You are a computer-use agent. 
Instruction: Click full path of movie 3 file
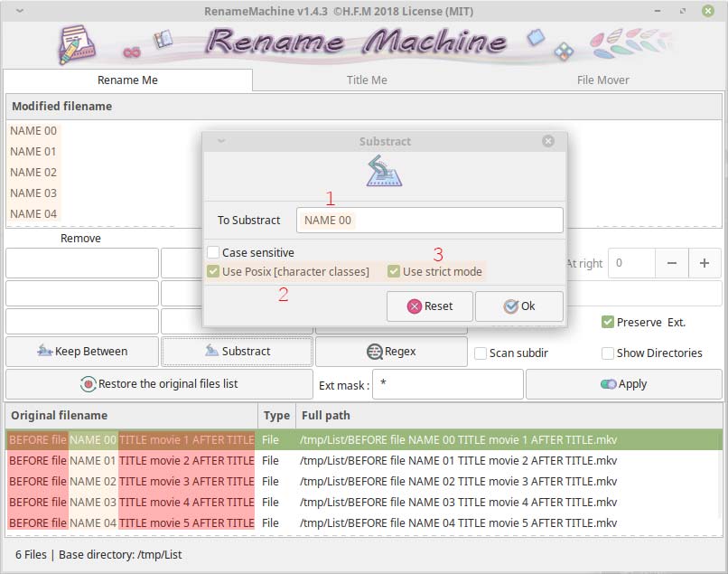(458, 482)
